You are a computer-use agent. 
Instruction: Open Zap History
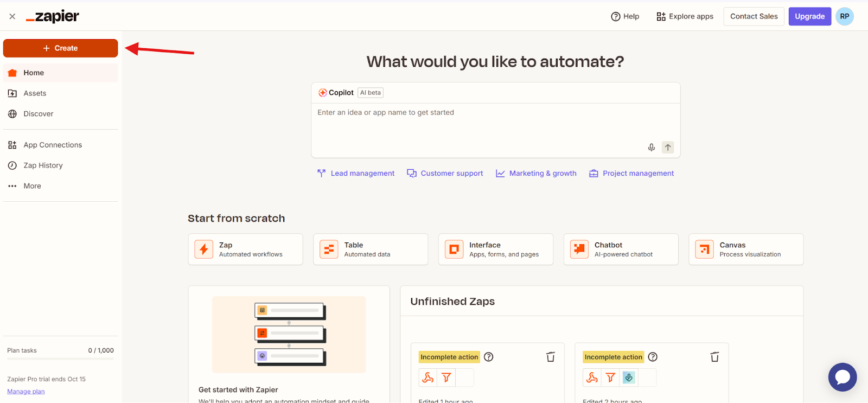[60, 165]
